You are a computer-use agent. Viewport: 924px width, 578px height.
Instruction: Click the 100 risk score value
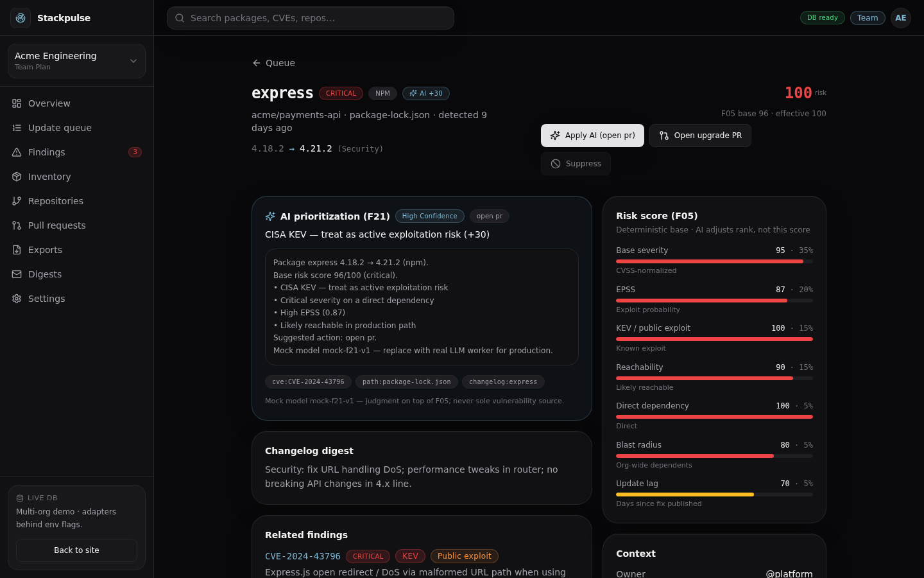pyautogui.click(x=798, y=93)
